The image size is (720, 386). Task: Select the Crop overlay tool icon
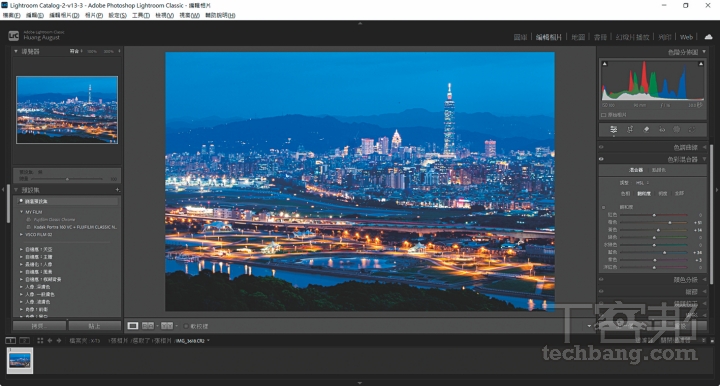coord(630,129)
